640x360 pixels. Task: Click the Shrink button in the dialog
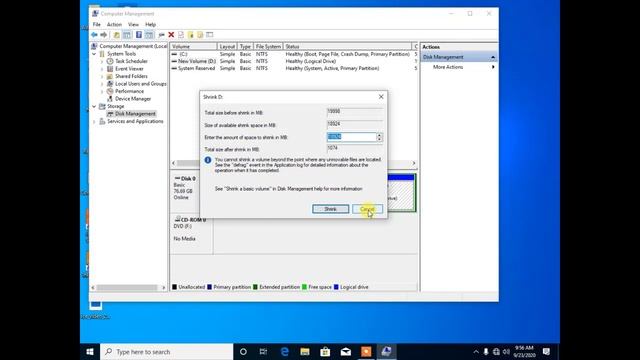(x=331, y=209)
